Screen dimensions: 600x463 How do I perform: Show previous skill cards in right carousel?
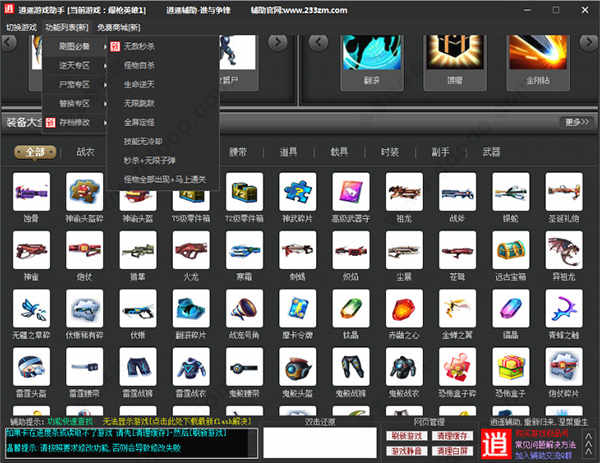(x=318, y=42)
